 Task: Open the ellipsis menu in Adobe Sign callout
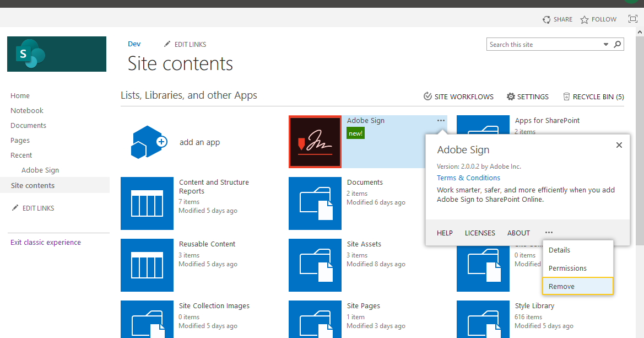549,233
